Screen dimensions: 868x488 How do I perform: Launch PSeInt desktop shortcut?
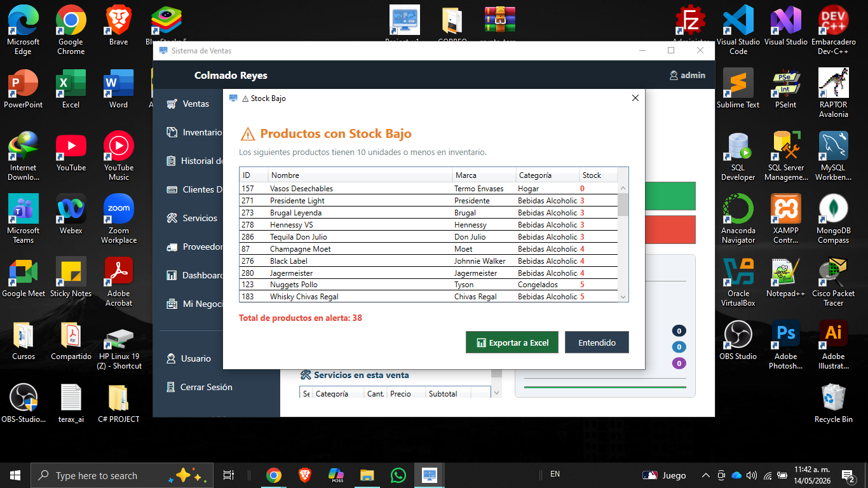click(786, 88)
